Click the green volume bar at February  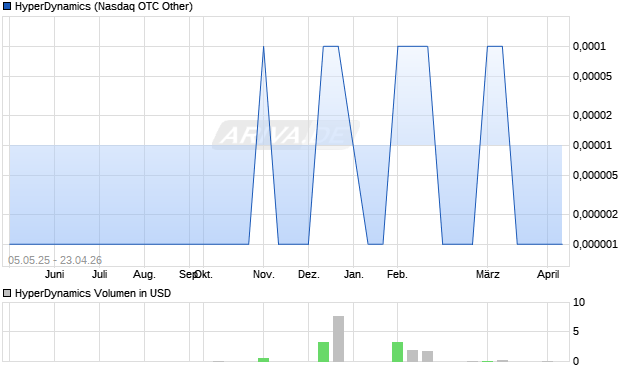tap(397, 352)
